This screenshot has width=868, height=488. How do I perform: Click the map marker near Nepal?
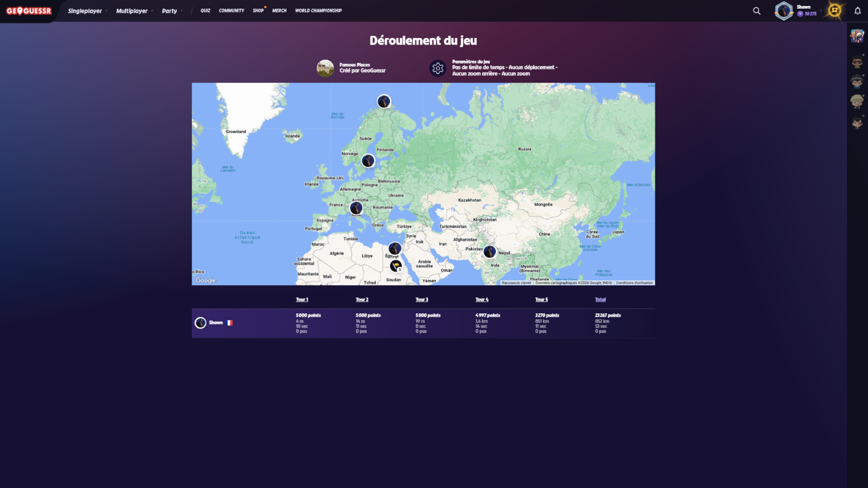point(489,252)
